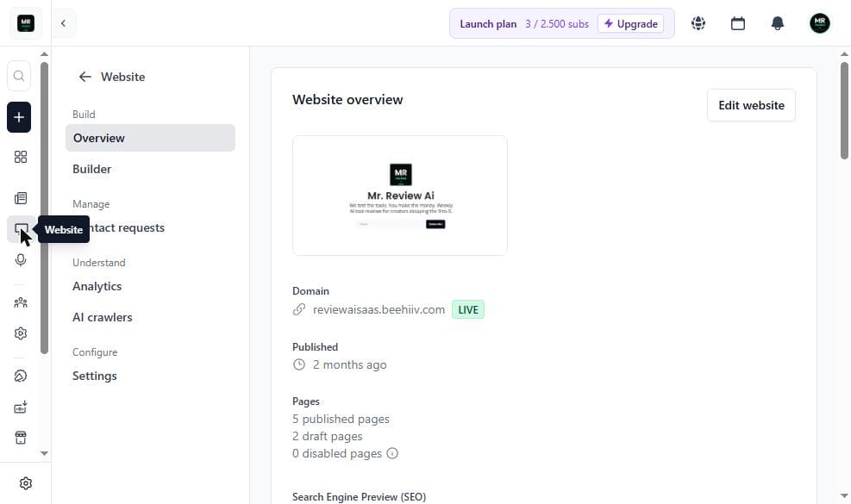Image resolution: width=851 pixels, height=504 pixels.
Task: Click the '0 disabled pages' text
Action: point(337,453)
